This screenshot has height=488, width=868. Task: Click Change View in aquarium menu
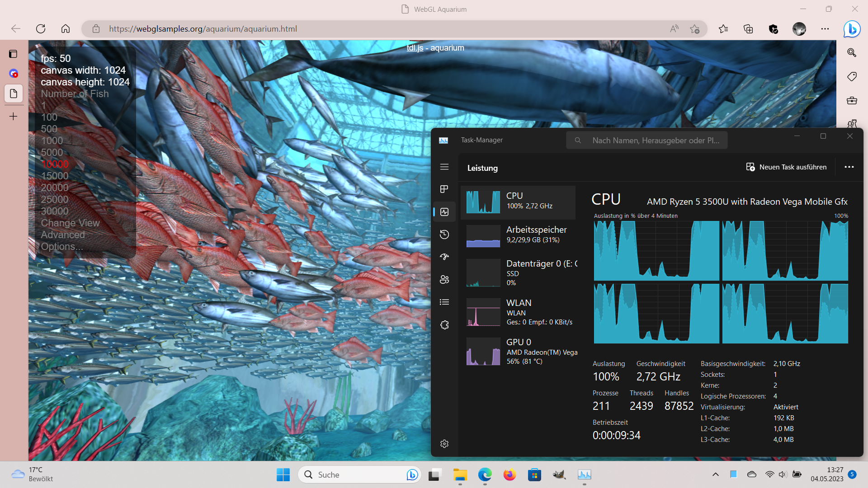pyautogui.click(x=70, y=223)
